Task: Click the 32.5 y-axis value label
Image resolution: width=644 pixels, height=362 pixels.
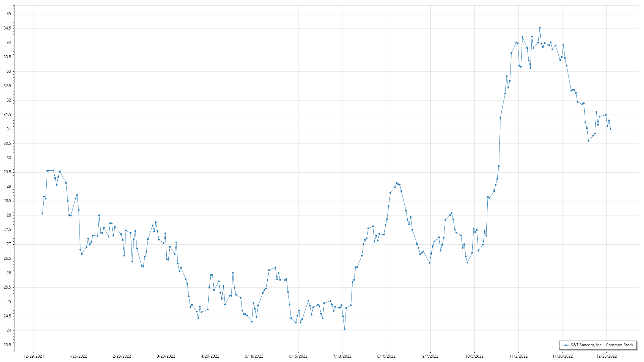Action: [x=7, y=86]
